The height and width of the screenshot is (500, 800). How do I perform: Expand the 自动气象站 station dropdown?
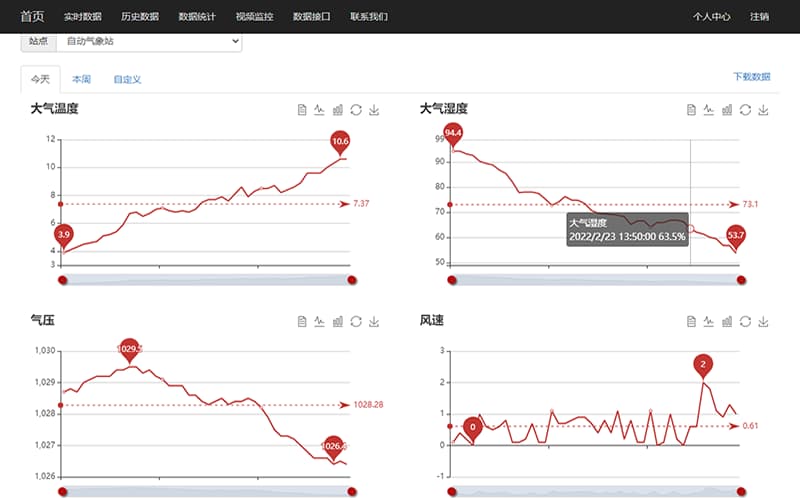point(150,42)
